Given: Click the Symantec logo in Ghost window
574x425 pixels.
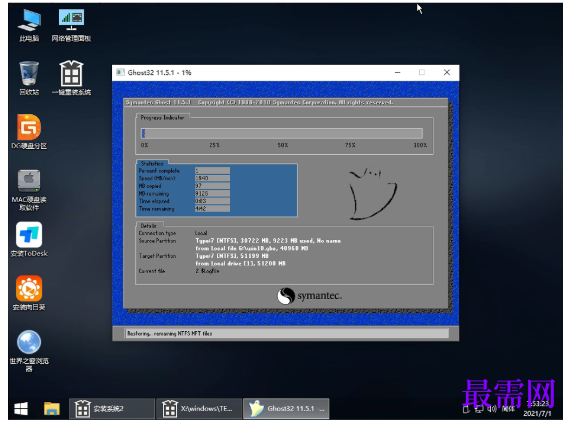Looking at the screenshot, I should pyautogui.click(x=309, y=296).
